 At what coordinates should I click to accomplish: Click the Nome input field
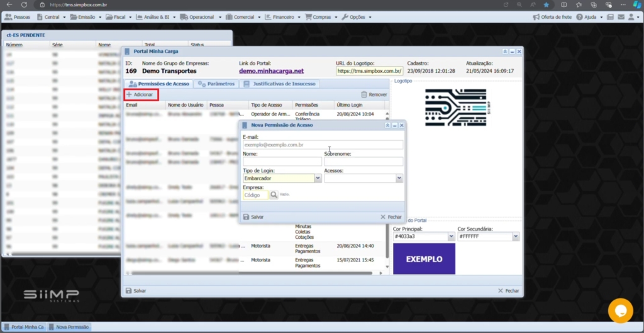click(x=282, y=161)
